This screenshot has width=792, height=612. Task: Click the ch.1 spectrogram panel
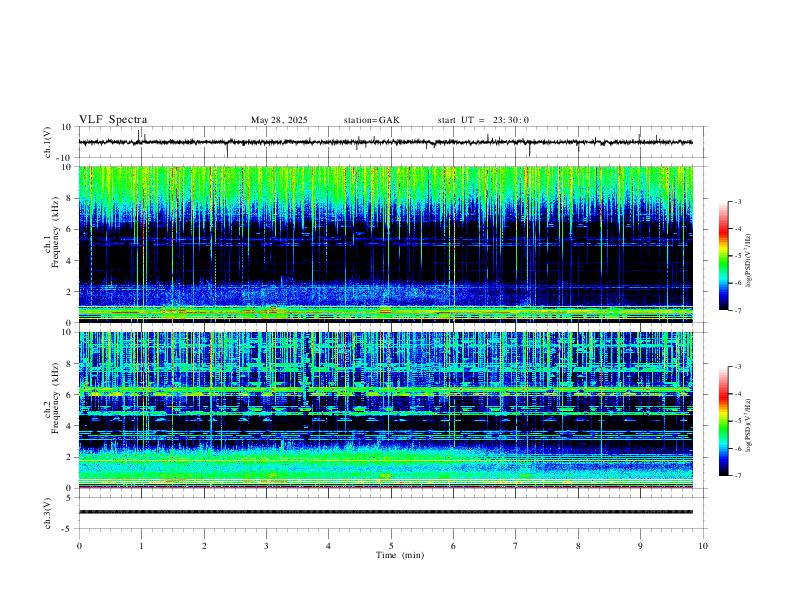(386, 244)
